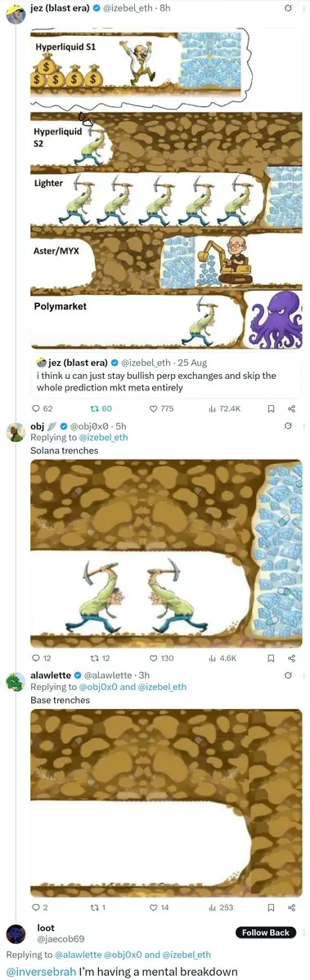Click the Follow Back button for loot

tap(266, 932)
